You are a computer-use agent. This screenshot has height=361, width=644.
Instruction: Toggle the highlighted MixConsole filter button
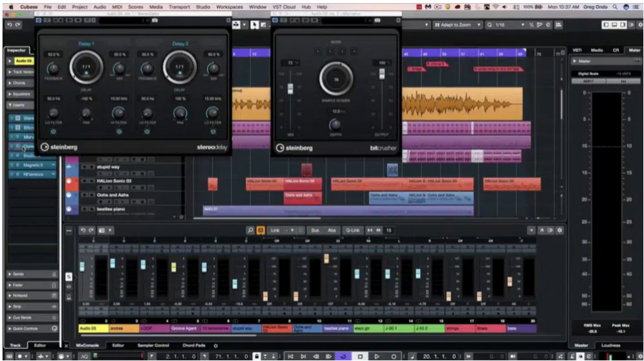click(260, 230)
